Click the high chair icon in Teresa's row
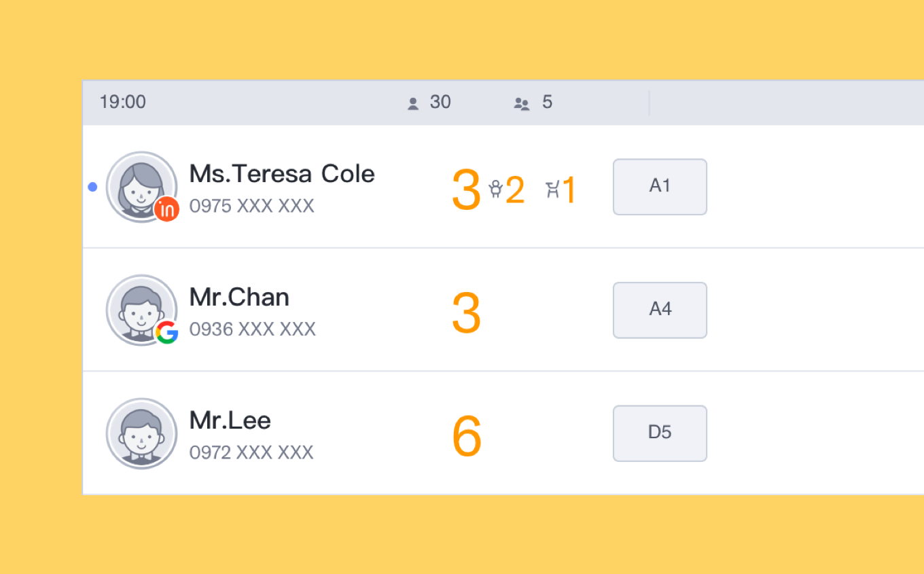The width and height of the screenshot is (924, 574). click(552, 190)
